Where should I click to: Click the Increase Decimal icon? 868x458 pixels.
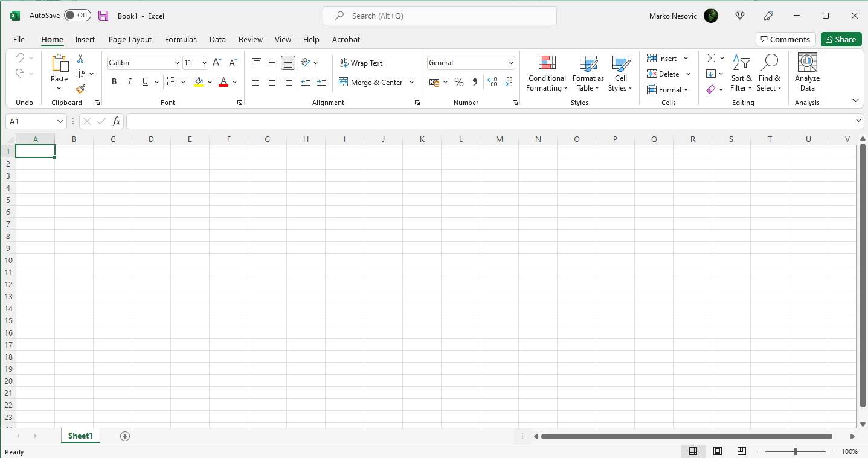pyautogui.click(x=492, y=82)
